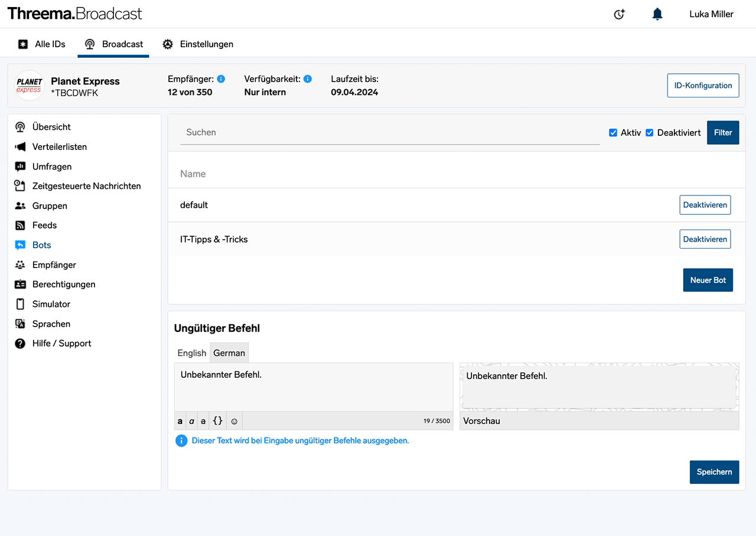Click the Berechtigungen ID card icon
756x536 pixels.
pyautogui.click(x=20, y=285)
